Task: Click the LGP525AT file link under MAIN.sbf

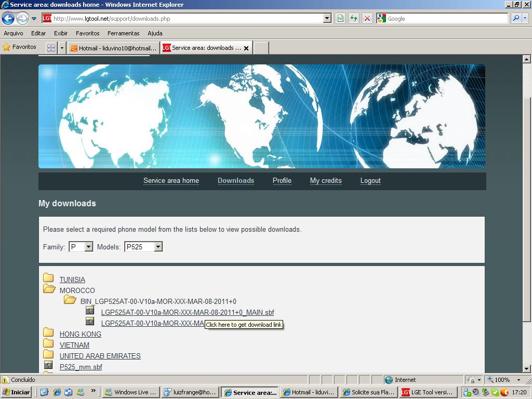Action: pos(153,323)
